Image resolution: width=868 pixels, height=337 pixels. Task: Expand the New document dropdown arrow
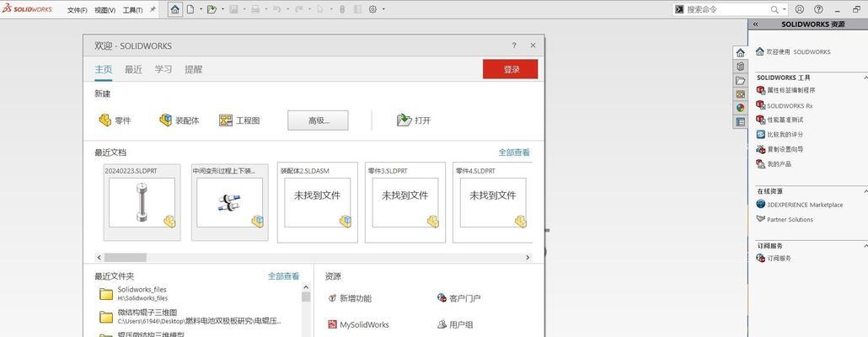point(200,9)
